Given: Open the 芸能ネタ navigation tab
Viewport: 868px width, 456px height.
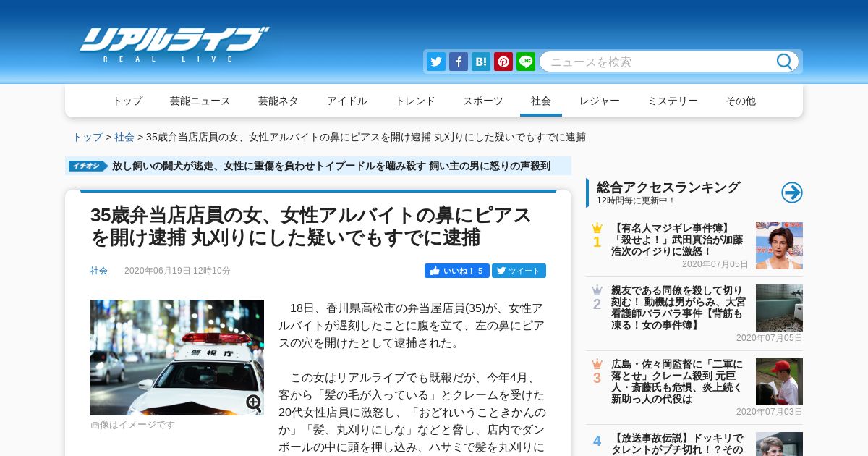Looking at the screenshot, I should coord(278,101).
